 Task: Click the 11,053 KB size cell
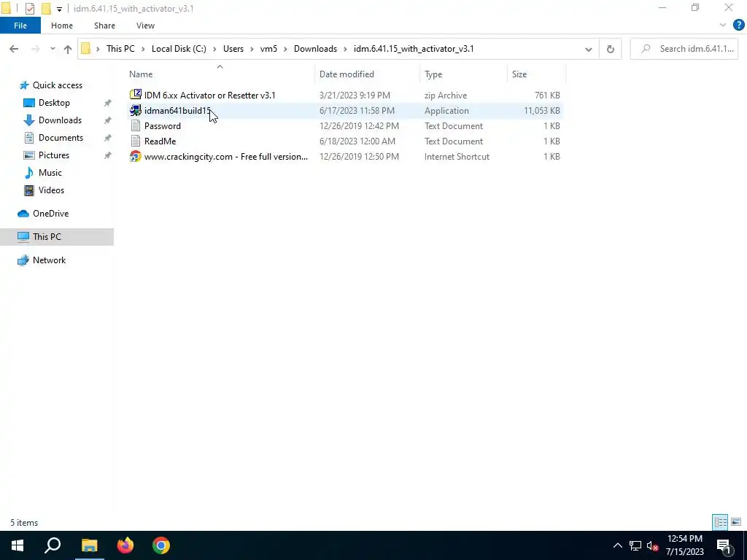click(x=542, y=111)
